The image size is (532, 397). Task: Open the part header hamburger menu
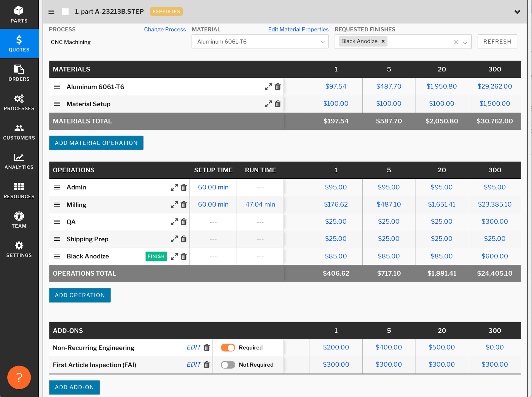point(51,12)
